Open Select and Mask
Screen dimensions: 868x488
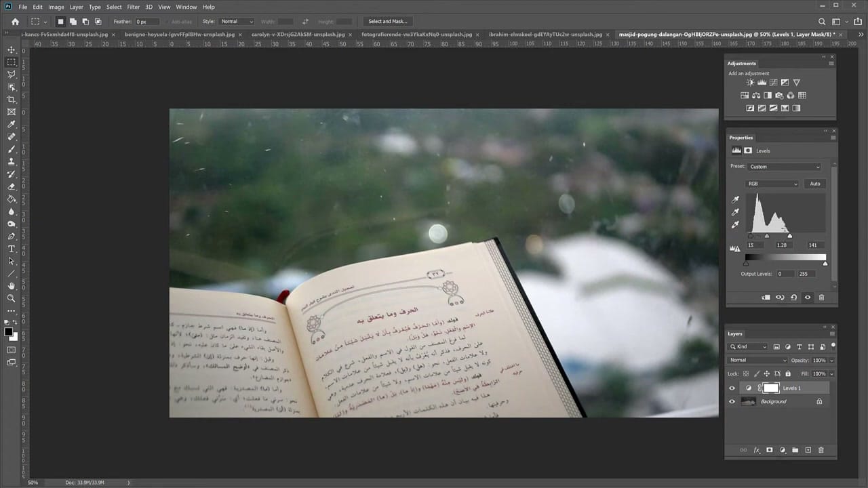tap(387, 21)
